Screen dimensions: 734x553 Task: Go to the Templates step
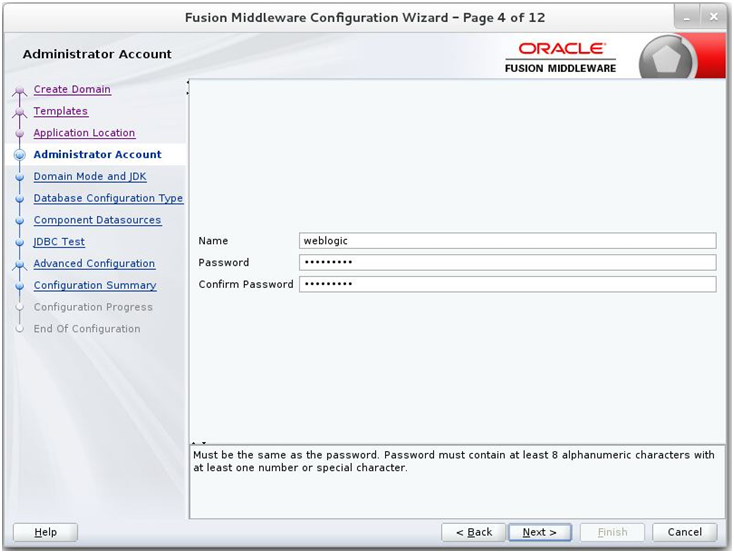tap(60, 111)
